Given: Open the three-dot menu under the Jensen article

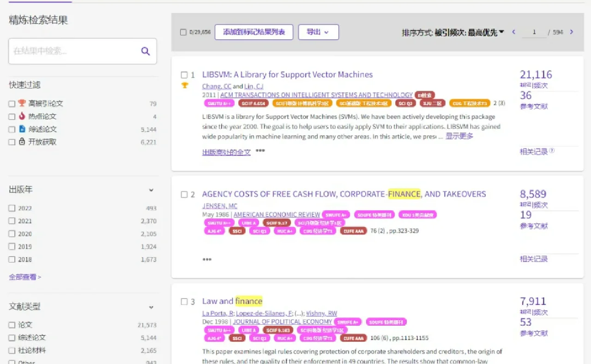Looking at the screenshot, I should 207,259.
